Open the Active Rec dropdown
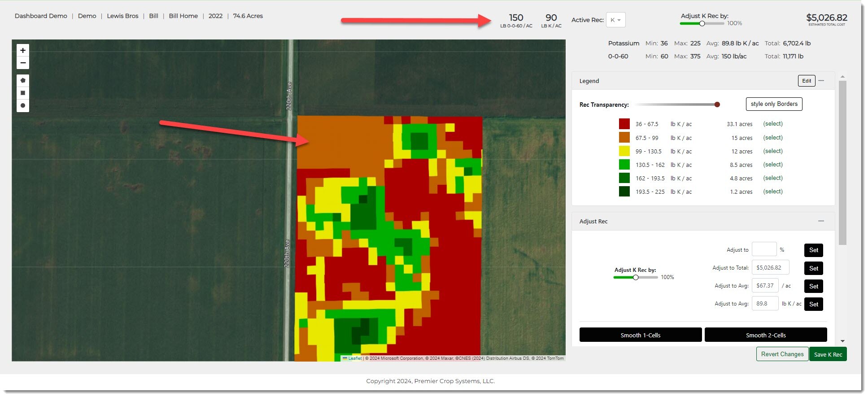The width and height of the screenshot is (868, 397). pos(615,20)
